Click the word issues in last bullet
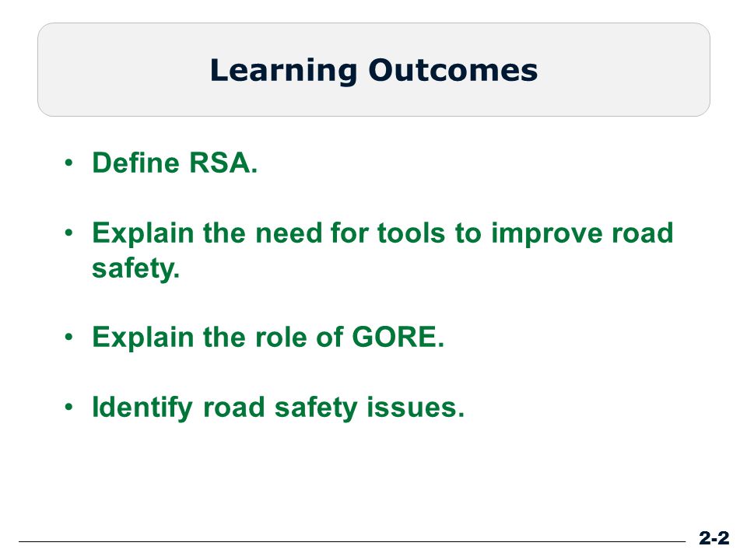The width and height of the screenshot is (747, 560). [x=416, y=408]
